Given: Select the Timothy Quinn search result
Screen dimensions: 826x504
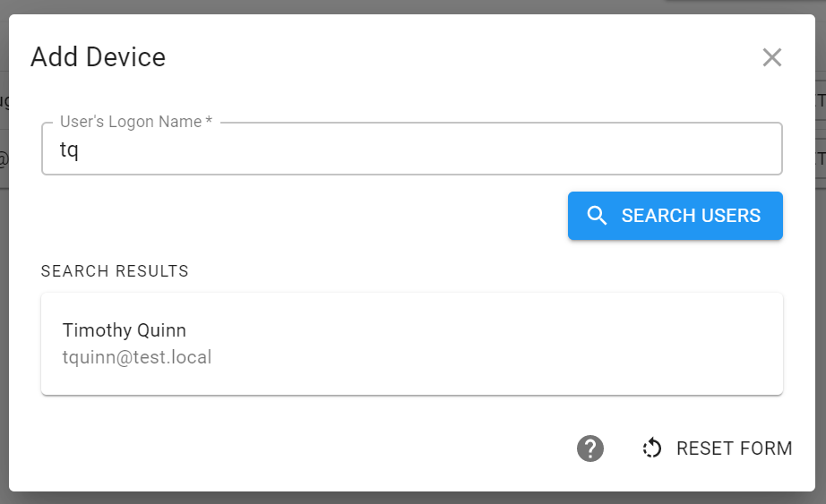Looking at the screenshot, I should point(412,344).
